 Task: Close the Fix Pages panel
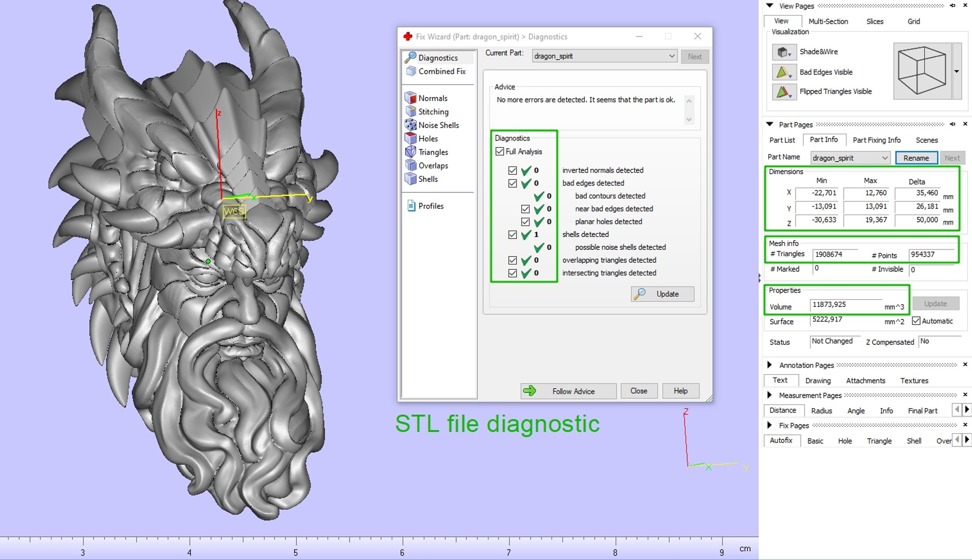click(x=965, y=425)
